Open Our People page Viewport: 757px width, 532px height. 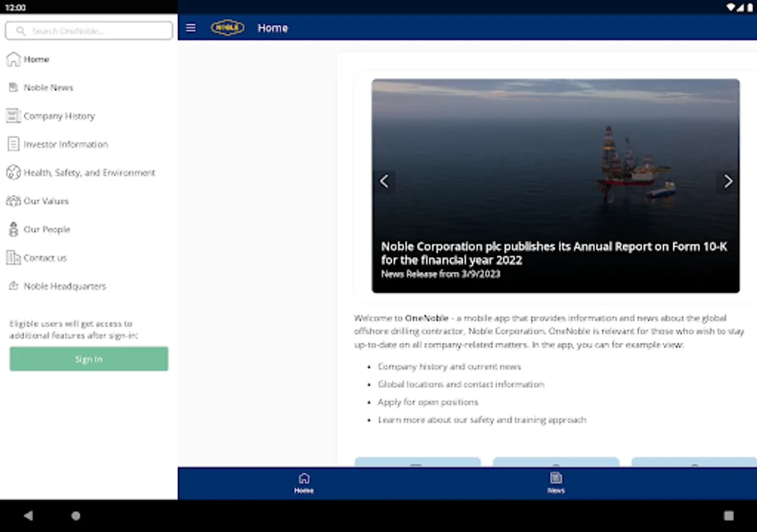89,229
